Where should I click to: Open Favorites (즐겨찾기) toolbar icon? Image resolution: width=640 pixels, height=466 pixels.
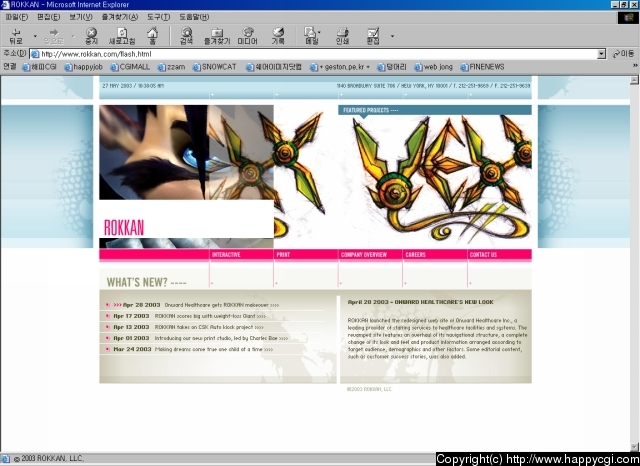(217, 36)
